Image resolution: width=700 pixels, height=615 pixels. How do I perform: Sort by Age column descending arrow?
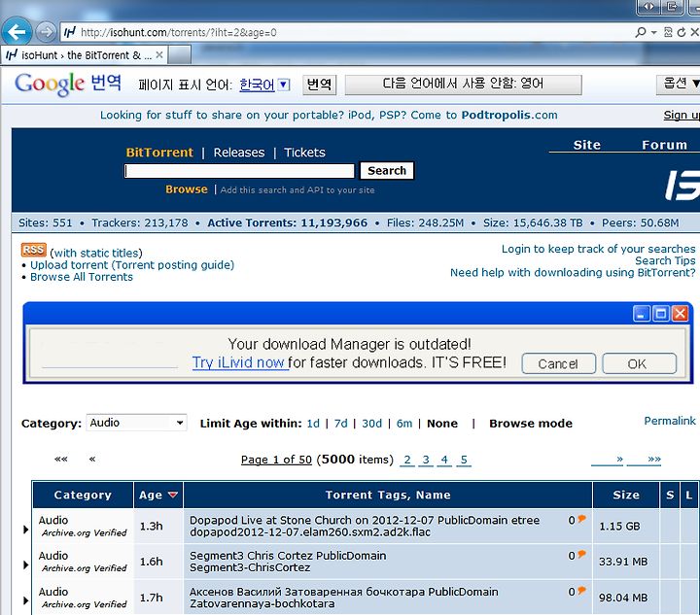173,495
